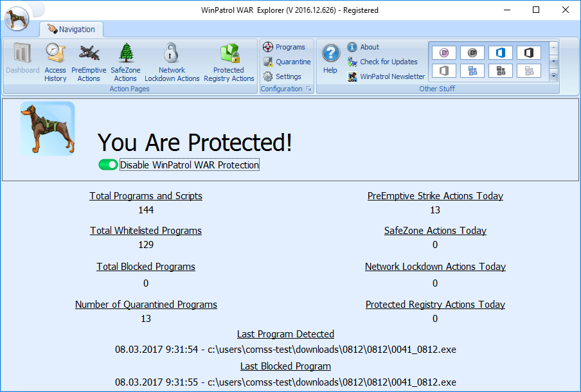
Task: Select the blue Windows tiles theme
Action: 472,71
